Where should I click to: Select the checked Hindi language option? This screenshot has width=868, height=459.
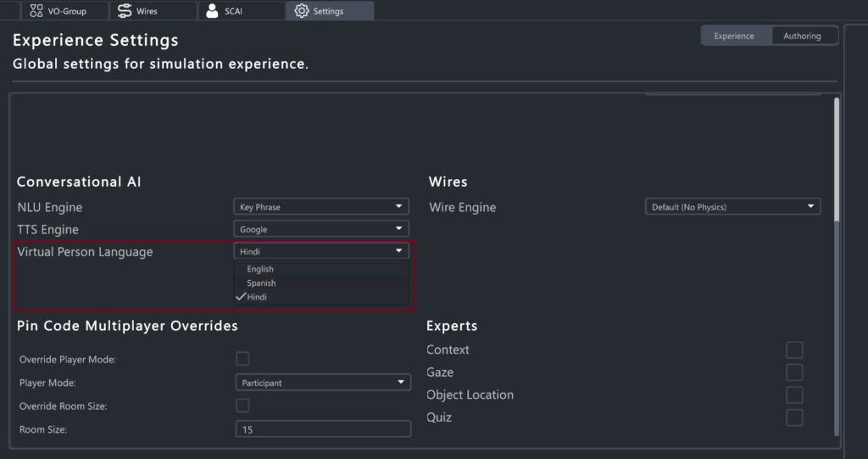pyautogui.click(x=257, y=297)
